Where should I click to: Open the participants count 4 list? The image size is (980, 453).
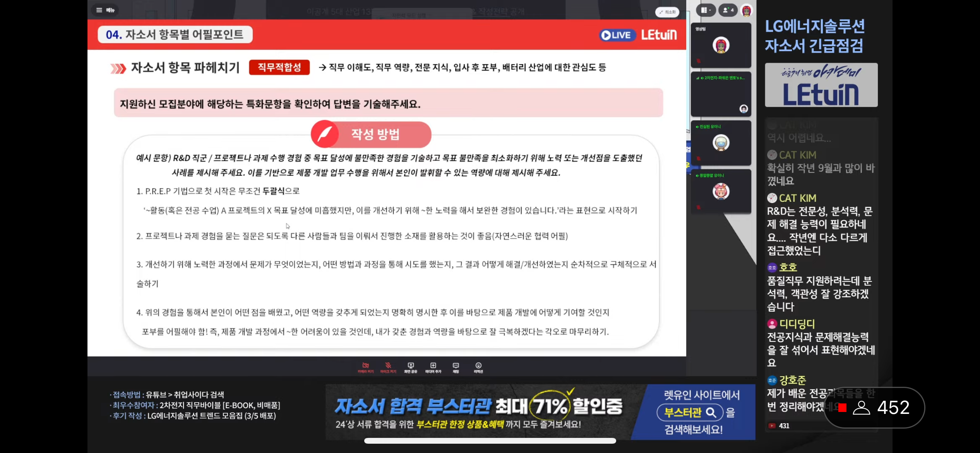point(728,10)
